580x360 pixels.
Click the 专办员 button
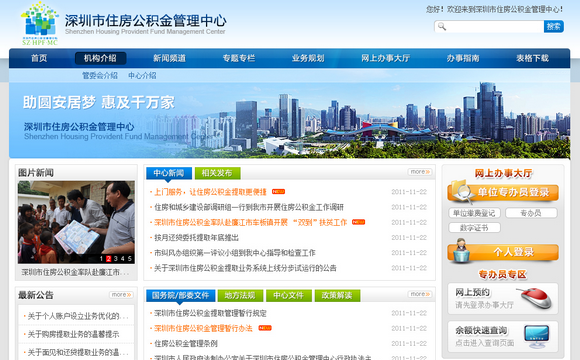pyautogui.click(x=531, y=213)
